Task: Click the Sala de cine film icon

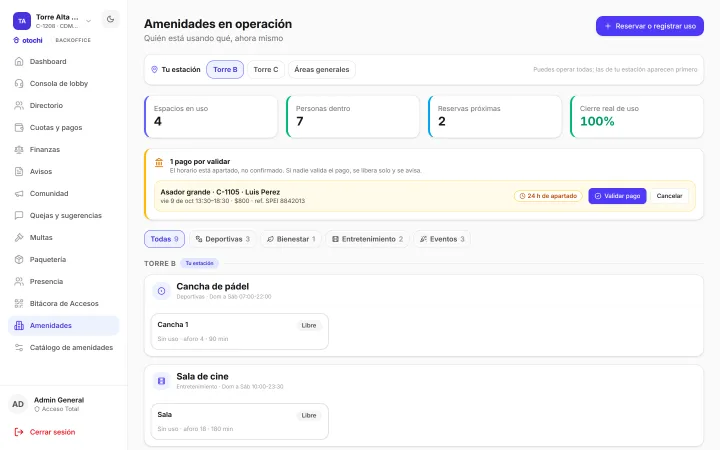Action: tap(162, 381)
